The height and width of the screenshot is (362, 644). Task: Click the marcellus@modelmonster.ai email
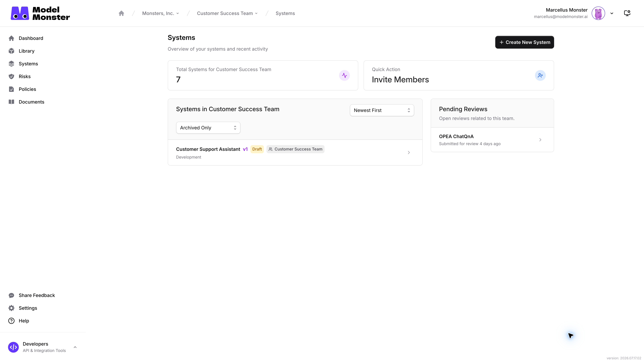pos(561,17)
